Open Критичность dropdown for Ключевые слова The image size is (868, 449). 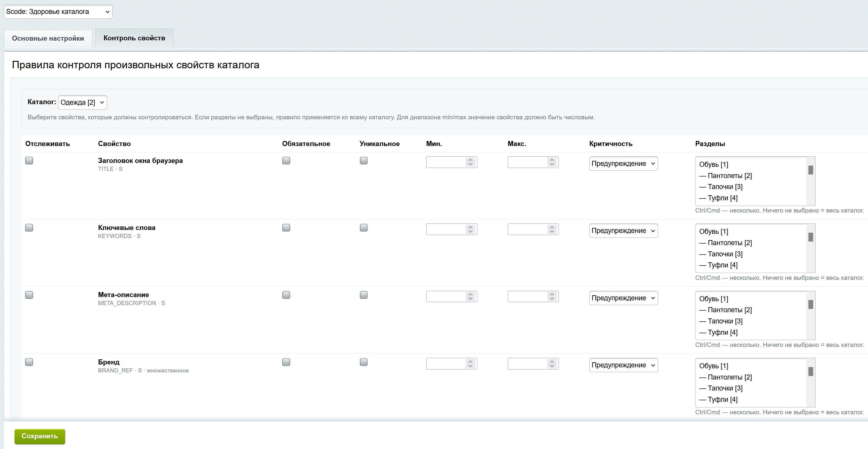tap(623, 231)
